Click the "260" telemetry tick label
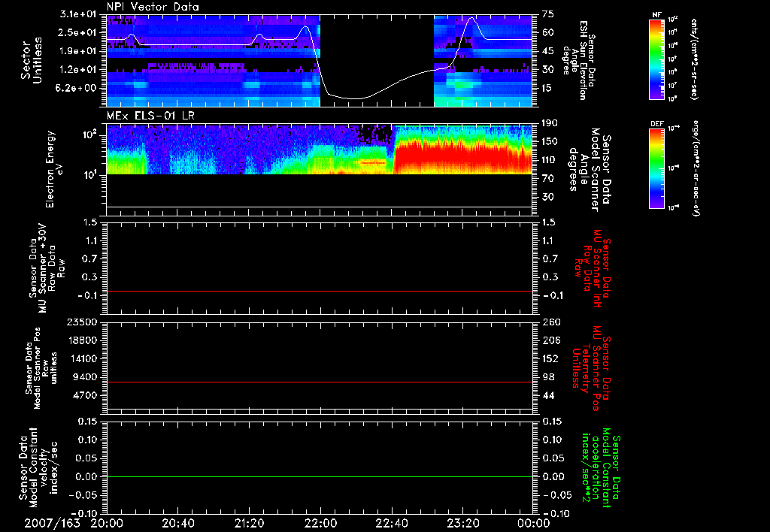The width and height of the screenshot is (770, 532). [x=551, y=322]
